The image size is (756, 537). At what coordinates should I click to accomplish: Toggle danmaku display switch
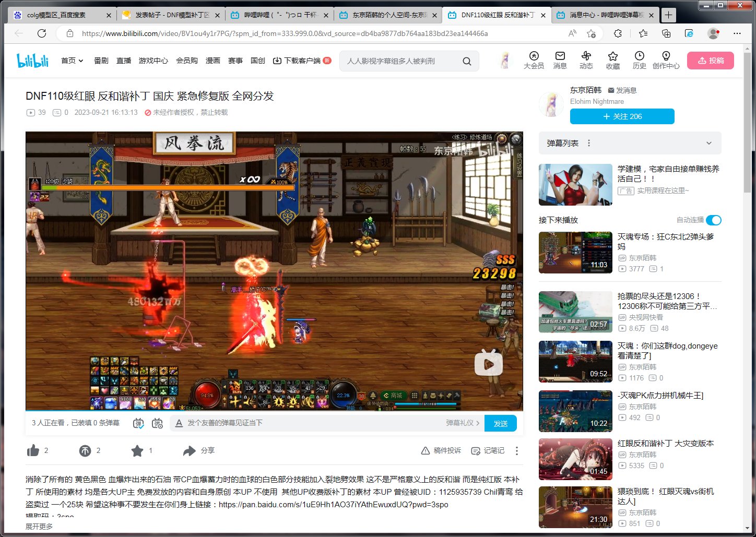[138, 423]
